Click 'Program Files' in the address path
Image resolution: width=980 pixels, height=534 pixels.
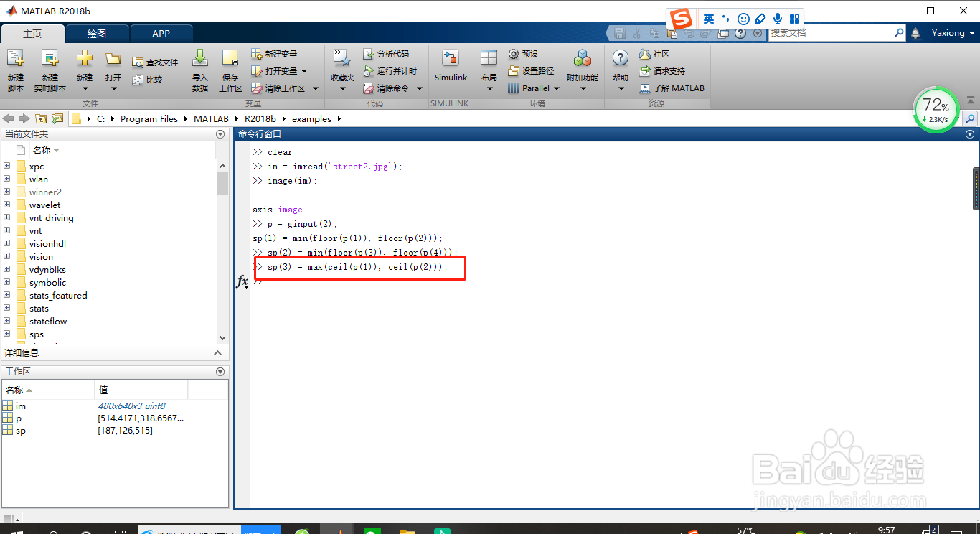[149, 119]
